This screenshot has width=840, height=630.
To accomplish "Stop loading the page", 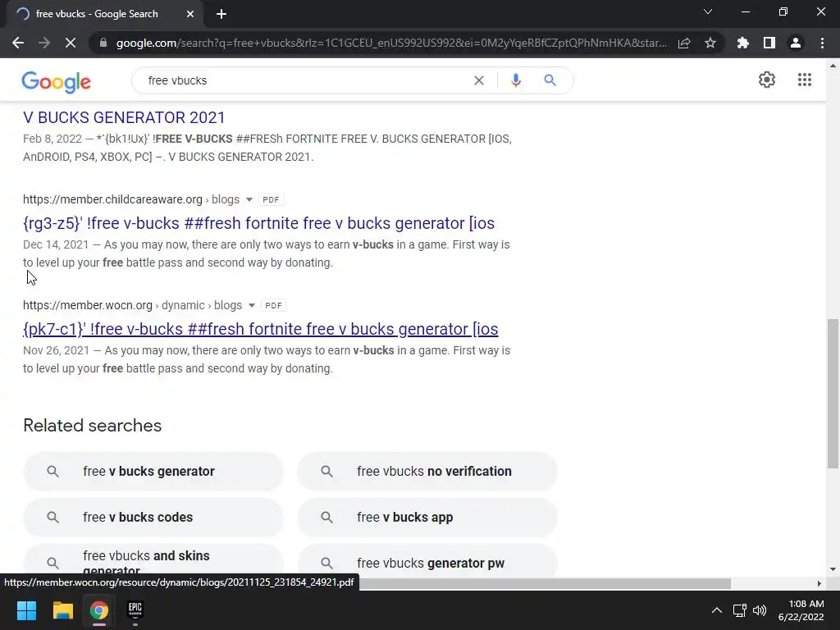I will 71,43.
